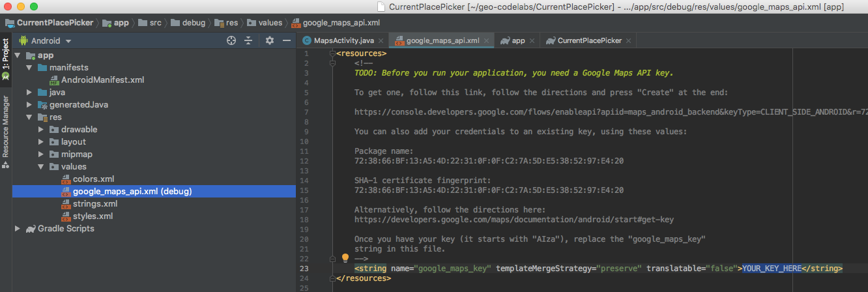Click the debug breadcrumb in the navigation bar
This screenshot has height=292, width=868.
point(194,23)
